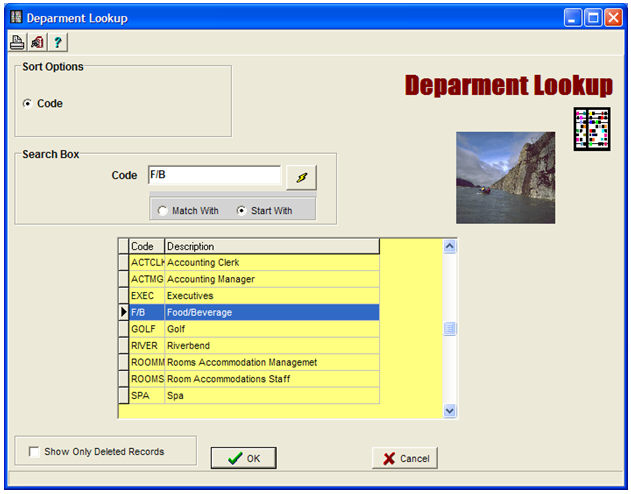The width and height of the screenshot is (631, 494).
Task: Click the vertical scrollbar thumb
Action: click(x=449, y=329)
